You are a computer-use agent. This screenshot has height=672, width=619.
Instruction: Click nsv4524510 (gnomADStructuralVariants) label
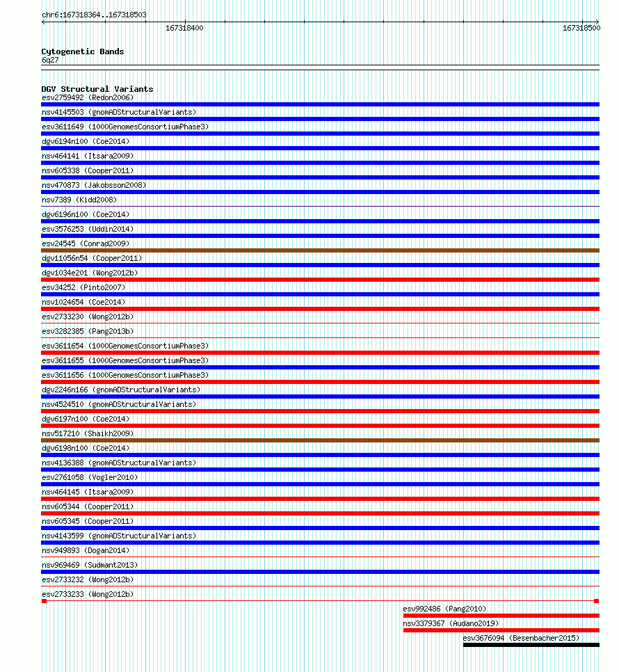click(119, 404)
